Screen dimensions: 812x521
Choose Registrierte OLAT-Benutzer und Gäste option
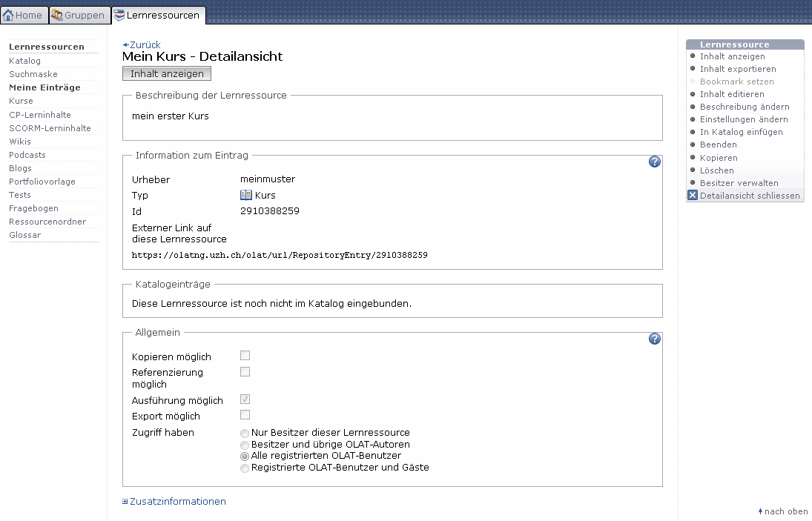(x=245, y=468)
